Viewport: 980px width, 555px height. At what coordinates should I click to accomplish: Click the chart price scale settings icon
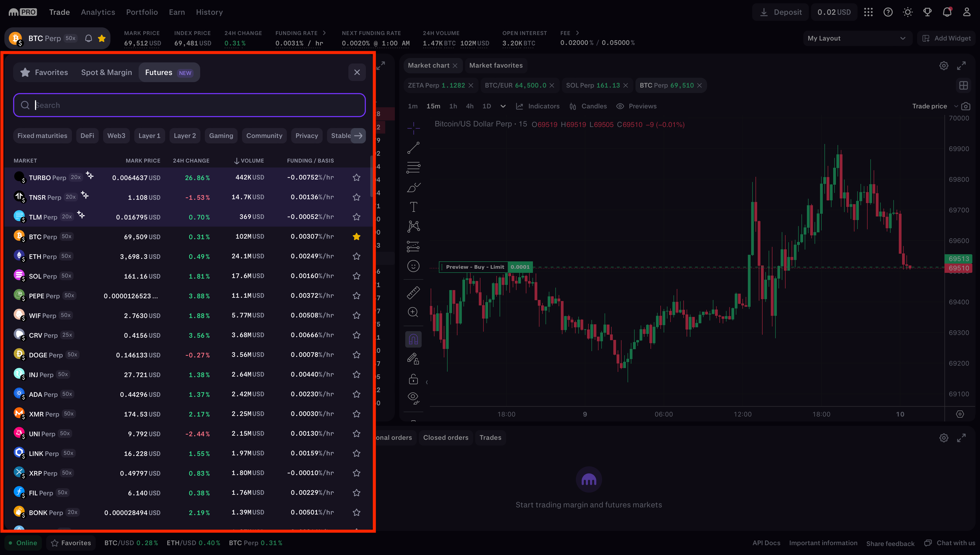(960, 414)
